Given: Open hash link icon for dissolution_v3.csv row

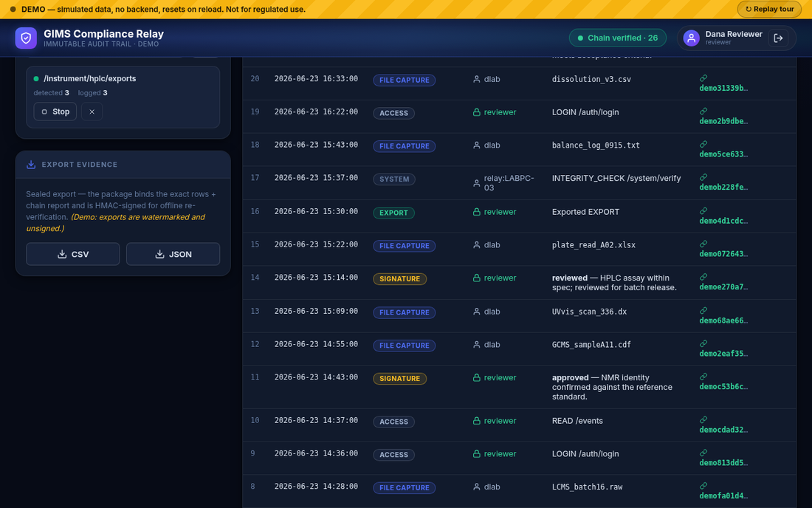Looking at the screenshot, I should 703,78.
